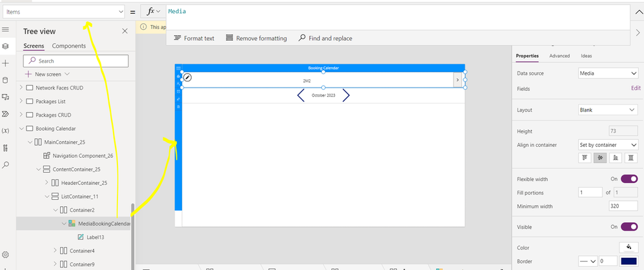Viewport: 644px width, 270px height.
Task: Close the Tree view panel
Action: coord(125,31)
